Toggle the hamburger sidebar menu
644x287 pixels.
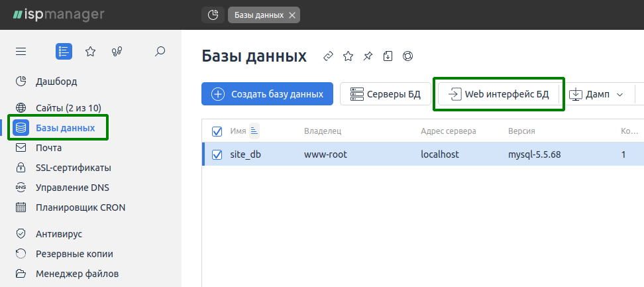(x=21, y=51)
